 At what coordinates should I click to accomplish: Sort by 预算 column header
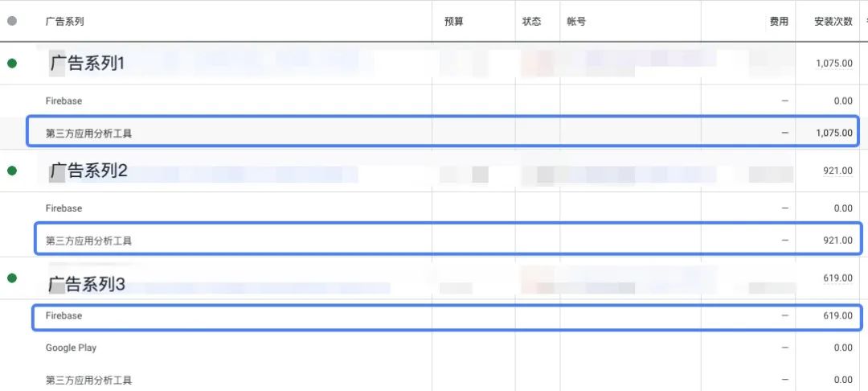coord(454,22)
